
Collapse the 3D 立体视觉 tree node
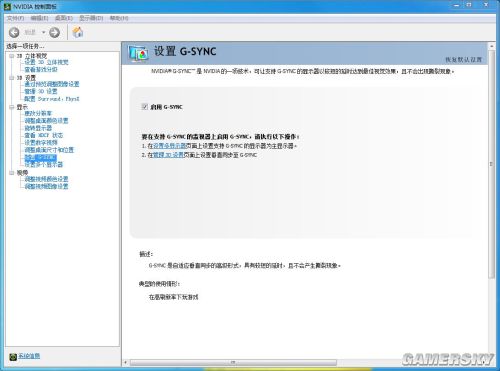tap(12, 56)
